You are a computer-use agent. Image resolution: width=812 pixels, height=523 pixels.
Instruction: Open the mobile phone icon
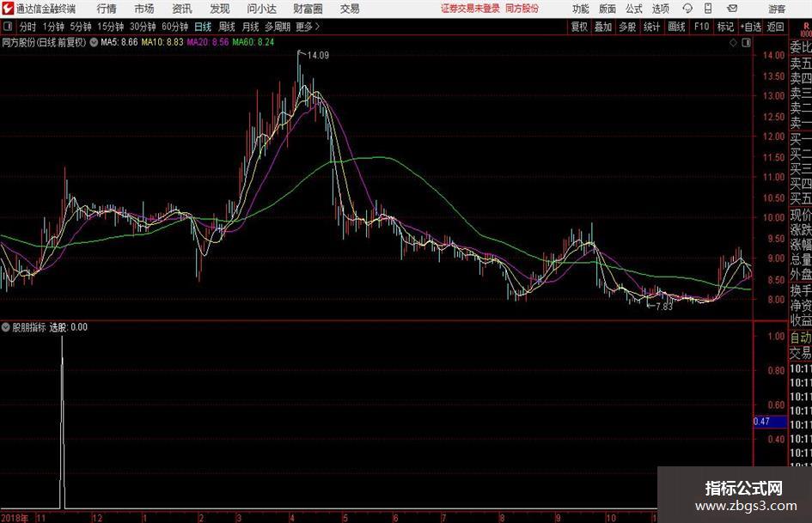pos(708,9)
